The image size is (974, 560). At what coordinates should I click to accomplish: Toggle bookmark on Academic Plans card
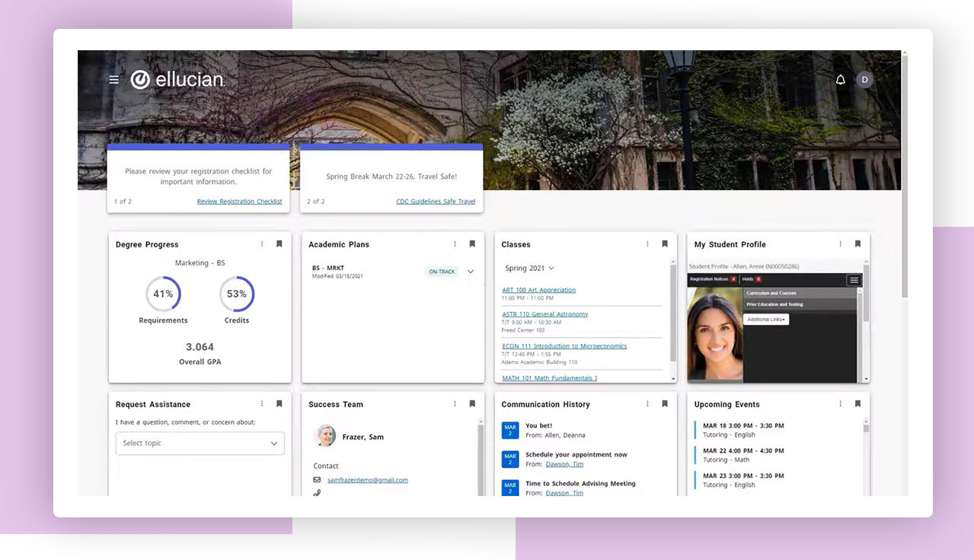[472, 244]
